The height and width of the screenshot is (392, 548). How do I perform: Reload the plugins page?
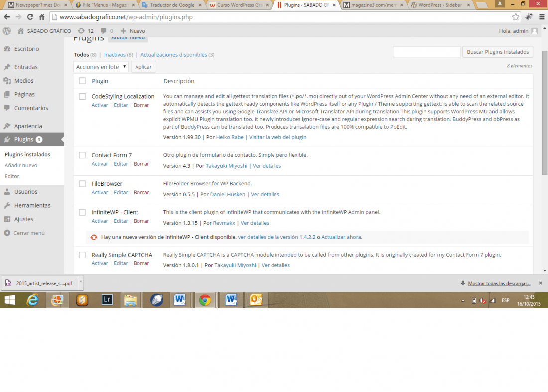pos(30,17)
